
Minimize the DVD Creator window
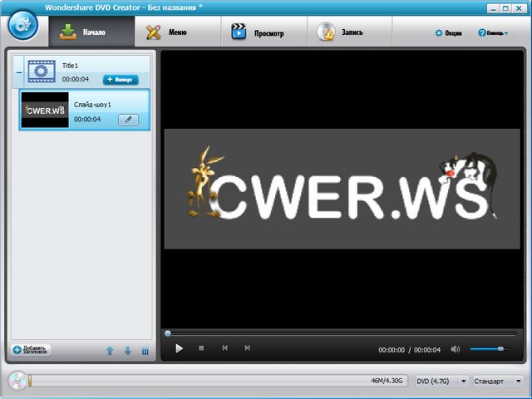(x=493, y=8)
